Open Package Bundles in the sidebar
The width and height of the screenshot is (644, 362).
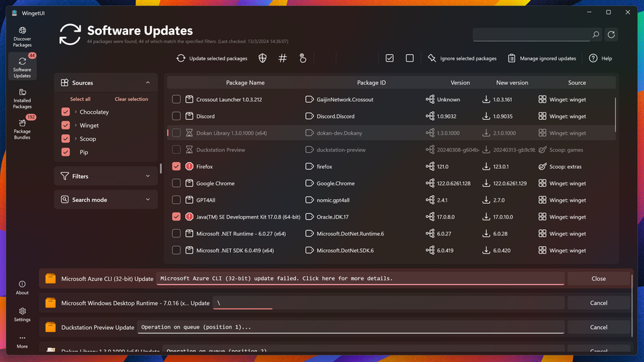22,127
